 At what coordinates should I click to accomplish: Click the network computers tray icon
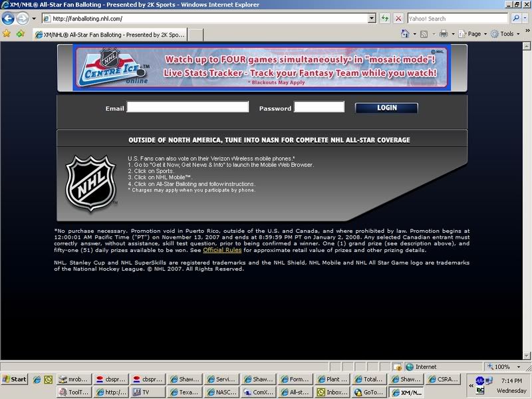coord(489,380)
